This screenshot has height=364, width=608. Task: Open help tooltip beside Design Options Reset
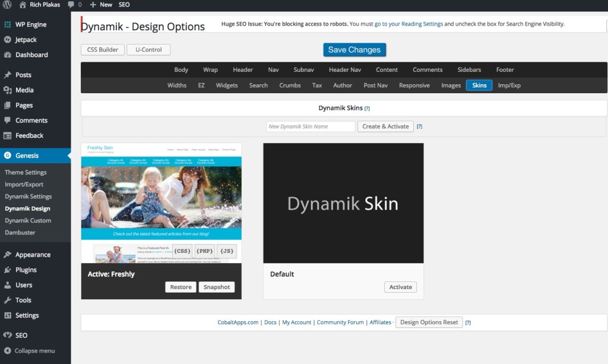pyautogui.click(x=468, y=322)
